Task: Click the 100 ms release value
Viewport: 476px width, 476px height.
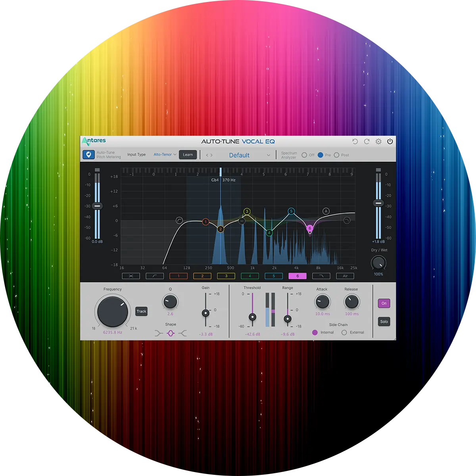Action: tap(352, 314)
